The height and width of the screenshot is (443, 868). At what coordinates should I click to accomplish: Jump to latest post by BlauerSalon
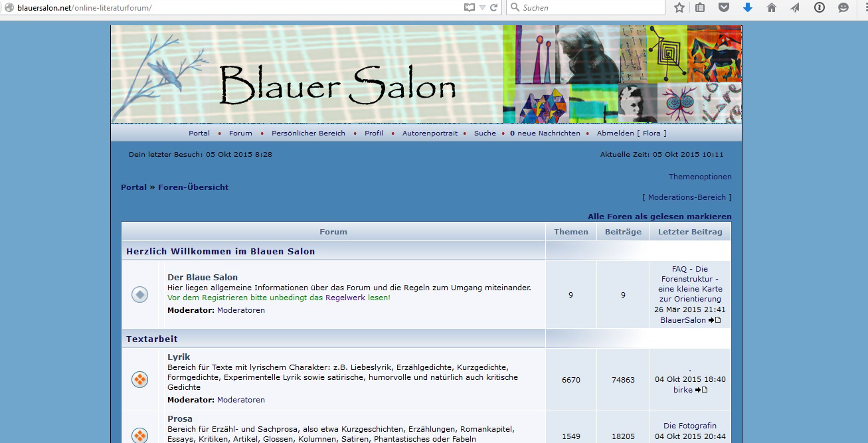715,320
